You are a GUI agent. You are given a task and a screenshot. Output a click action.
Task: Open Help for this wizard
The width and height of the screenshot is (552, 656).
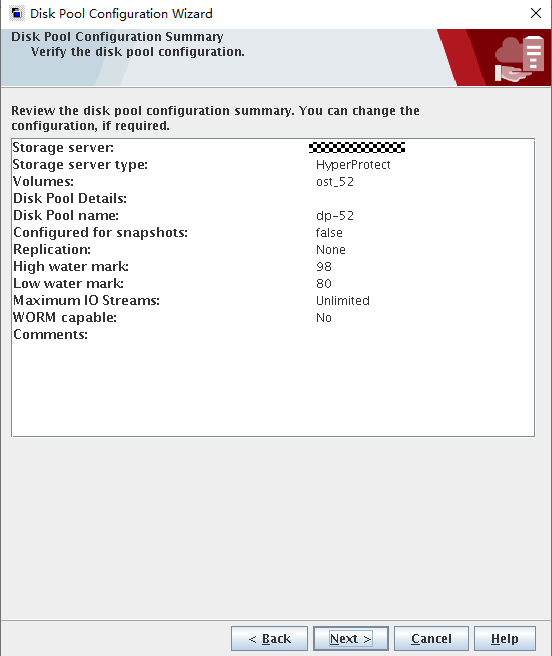point(505,638)
